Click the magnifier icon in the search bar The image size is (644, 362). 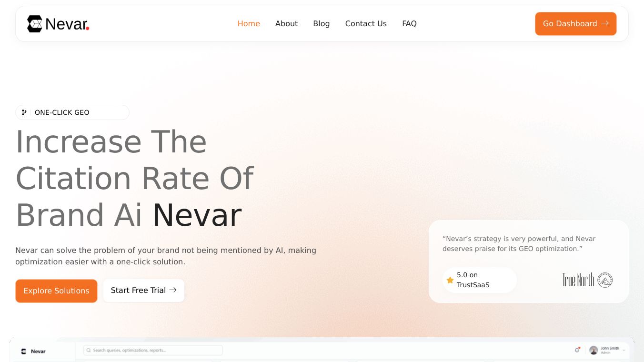[89, 350]
